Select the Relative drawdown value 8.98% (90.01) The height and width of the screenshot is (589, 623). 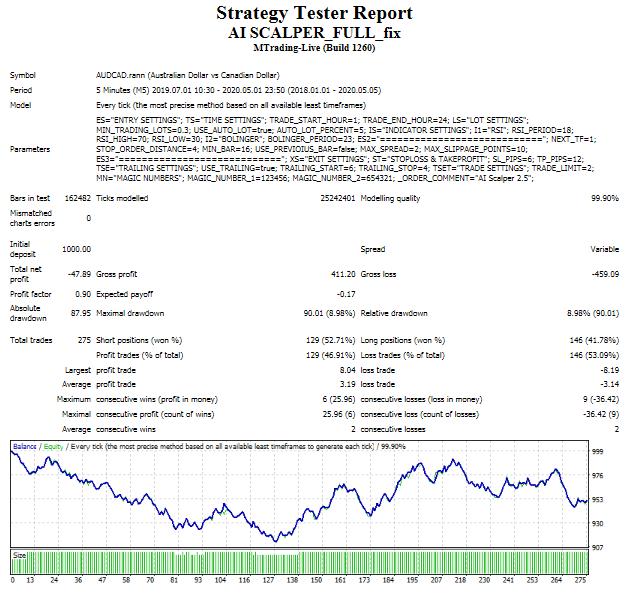coord(593,313)
